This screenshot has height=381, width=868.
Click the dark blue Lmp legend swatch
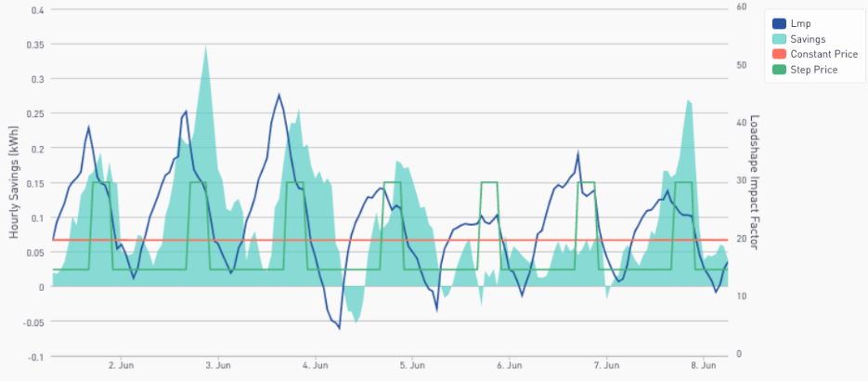779,24
